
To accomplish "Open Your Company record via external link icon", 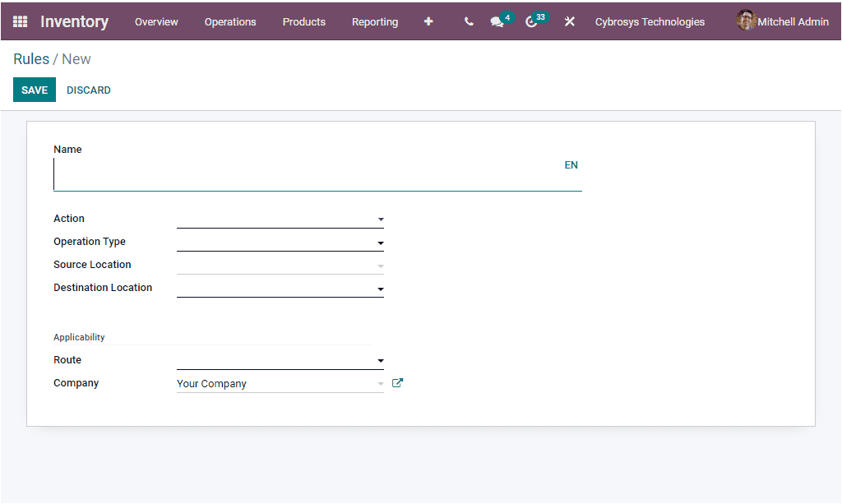I will (397, 382).
